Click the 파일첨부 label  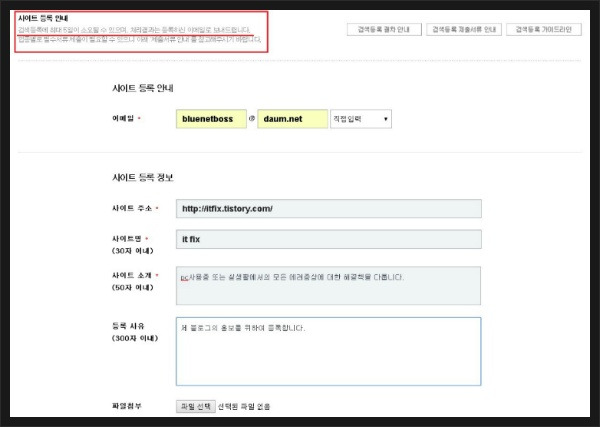coord(127,406)
